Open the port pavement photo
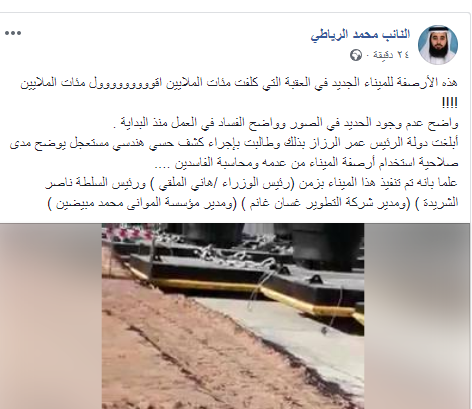 [x=233, y=316]
